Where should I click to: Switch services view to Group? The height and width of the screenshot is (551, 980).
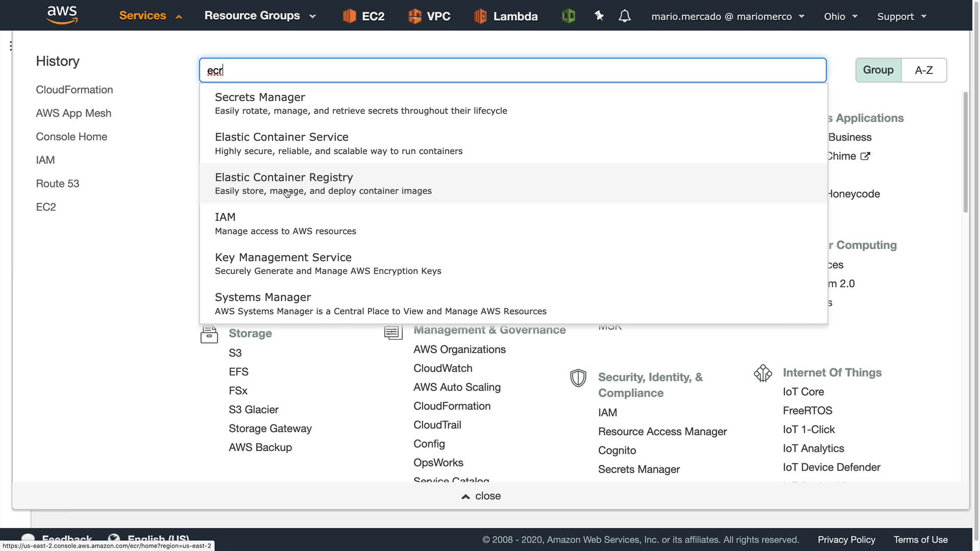point(878,70)
